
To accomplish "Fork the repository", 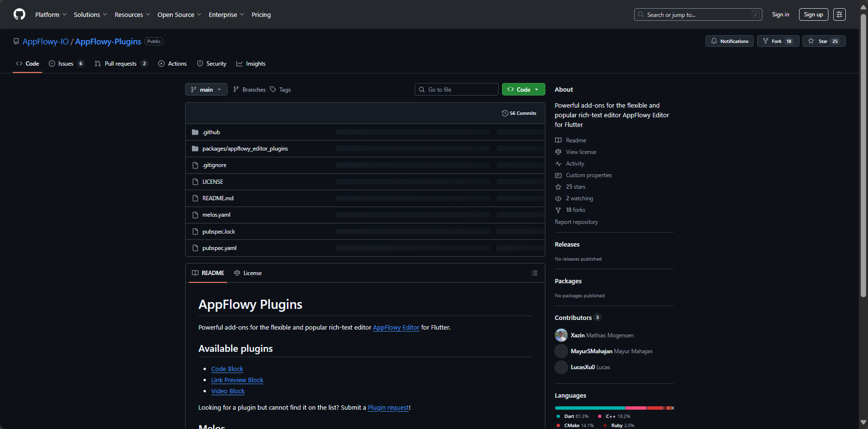I will tap(777, 41).
